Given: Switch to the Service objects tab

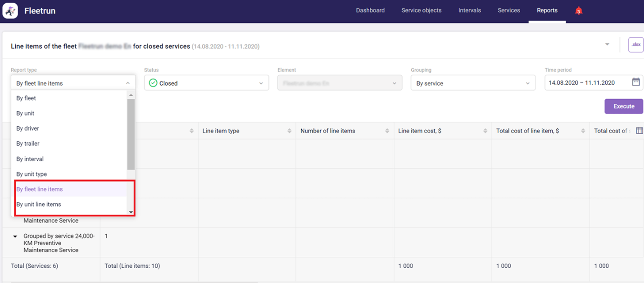Looking at the screenshot, I should pos(421,10).
